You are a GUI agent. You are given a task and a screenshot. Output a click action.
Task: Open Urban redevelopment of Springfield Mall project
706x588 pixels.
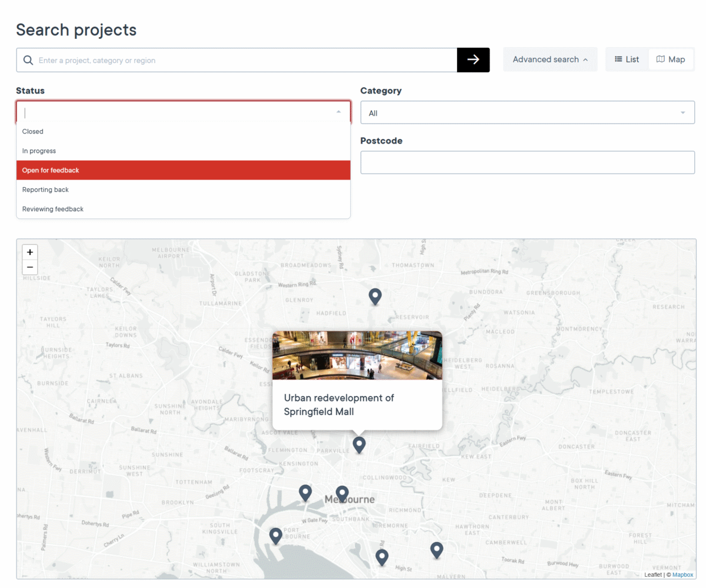[339, 404]
